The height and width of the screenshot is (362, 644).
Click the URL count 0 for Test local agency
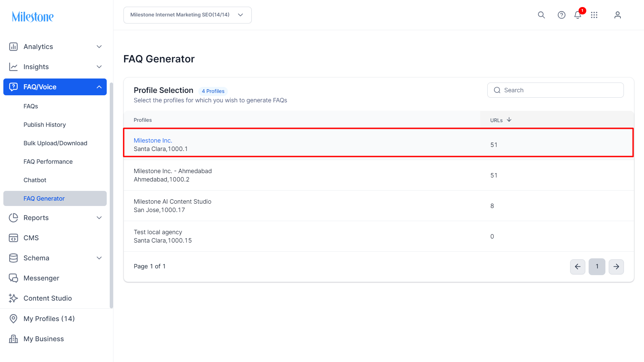click(492, 237)
